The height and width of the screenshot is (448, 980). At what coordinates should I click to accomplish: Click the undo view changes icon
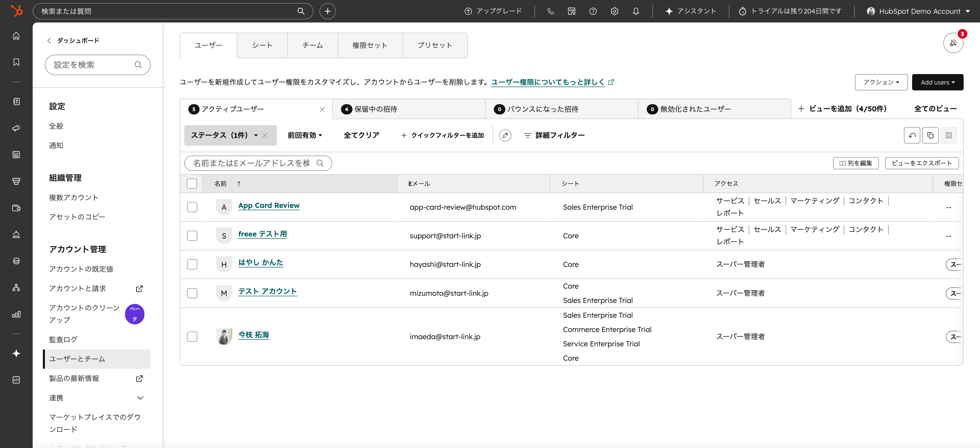click(912, 135)
